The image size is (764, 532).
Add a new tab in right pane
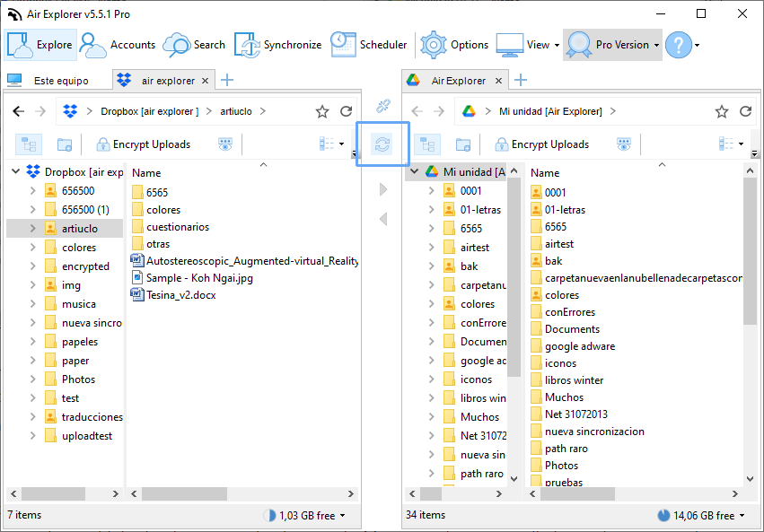[521, 81]
